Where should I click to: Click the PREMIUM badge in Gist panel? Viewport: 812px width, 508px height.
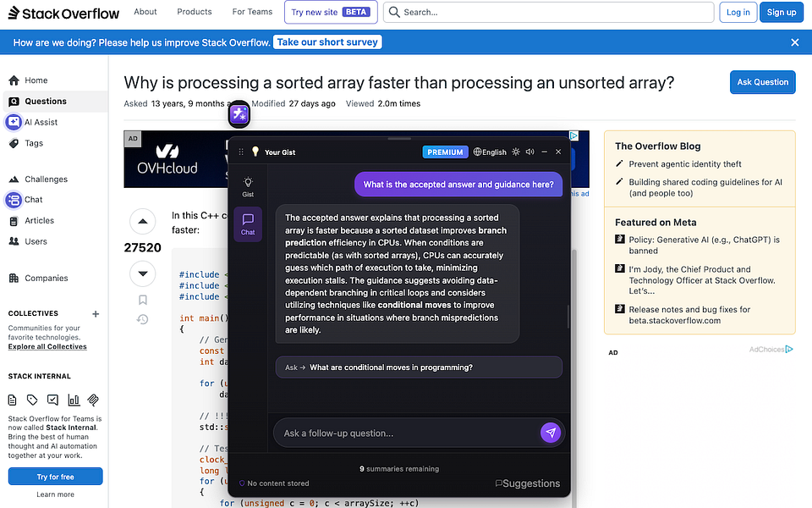click(x=445, y=152)
